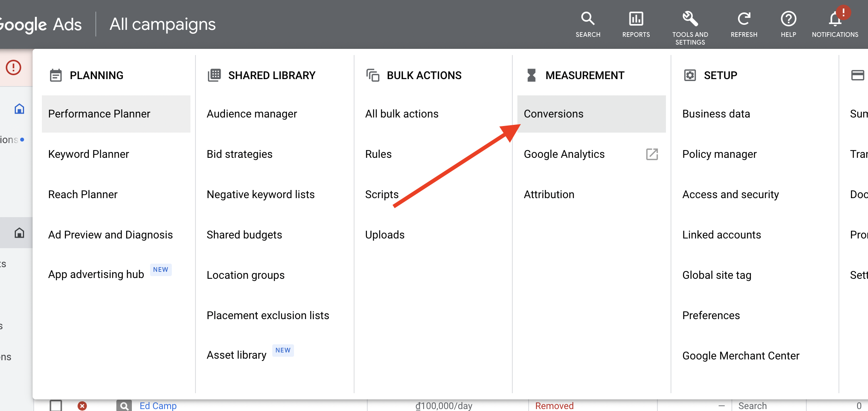Click the All campaigns title
The image size is (868, 411).
coord(163,24)
